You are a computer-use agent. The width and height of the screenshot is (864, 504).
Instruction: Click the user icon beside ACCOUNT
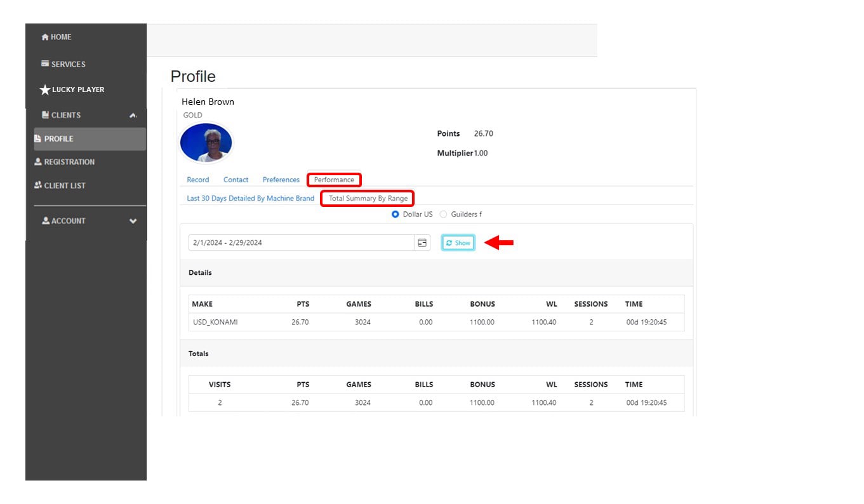[x=46, y=221]
